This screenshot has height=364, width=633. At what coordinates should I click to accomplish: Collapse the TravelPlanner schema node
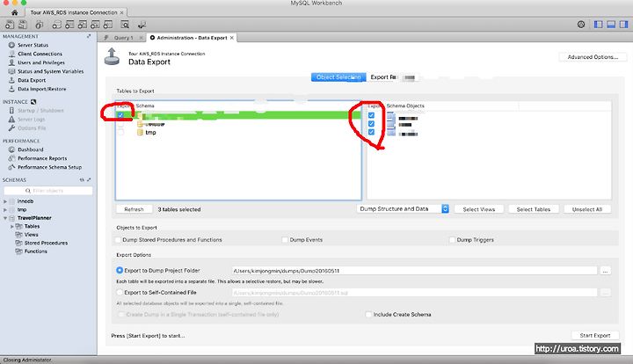[5, 218]
